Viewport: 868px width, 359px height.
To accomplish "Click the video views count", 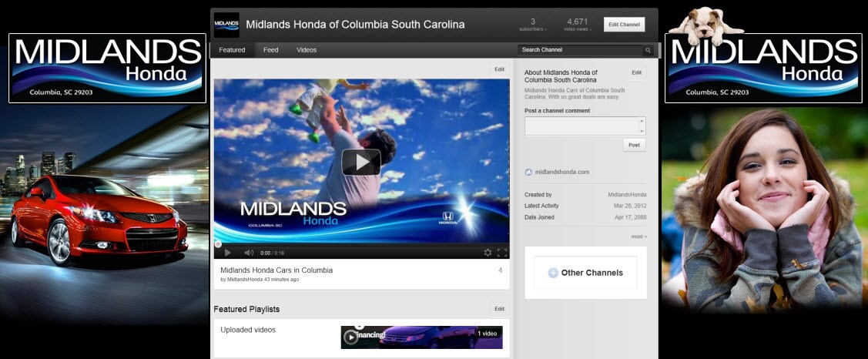I will tap(578, 25).
